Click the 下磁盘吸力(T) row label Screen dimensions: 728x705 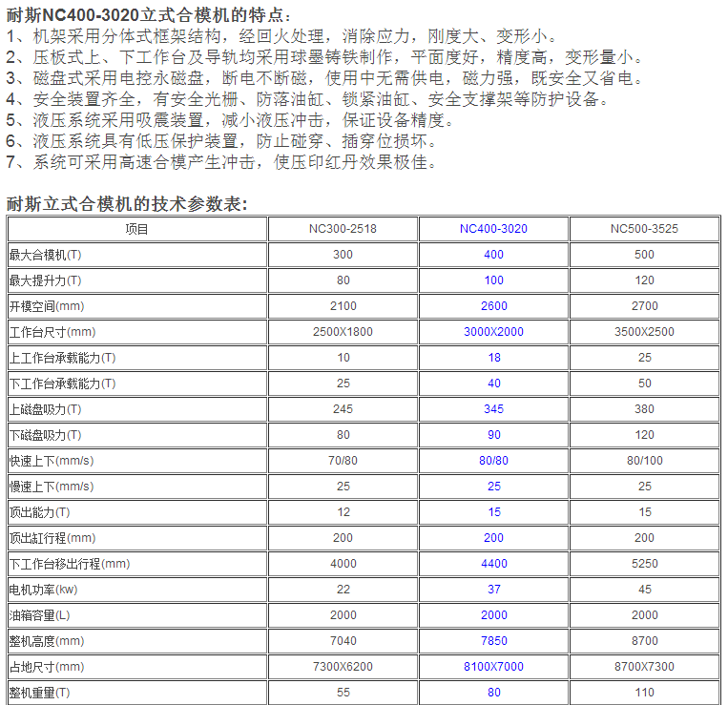tap(46, 435)
